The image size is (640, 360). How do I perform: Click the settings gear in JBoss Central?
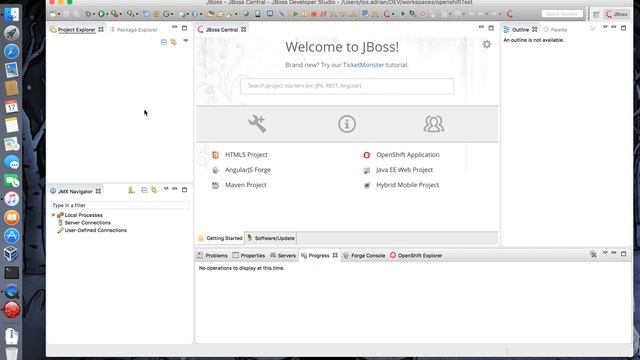click(x=487, y=44)
